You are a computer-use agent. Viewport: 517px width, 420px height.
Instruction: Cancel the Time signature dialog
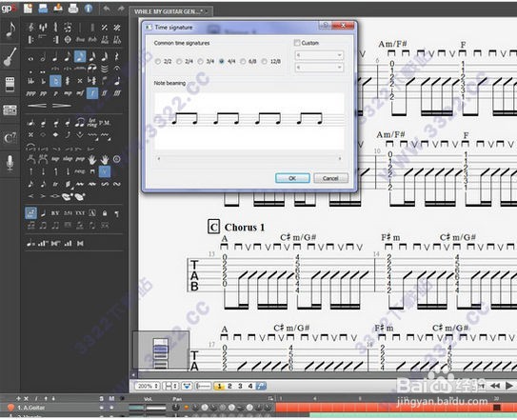tap(330, 178)
